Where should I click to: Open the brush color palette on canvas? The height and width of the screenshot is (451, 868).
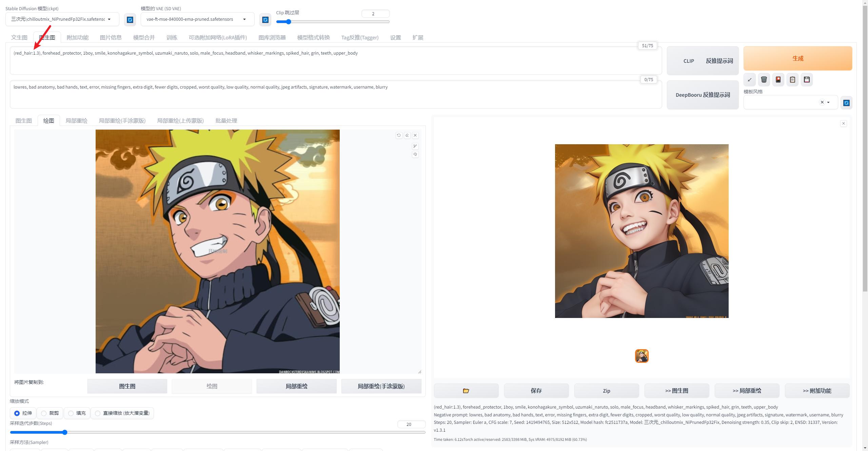(415, 154)
